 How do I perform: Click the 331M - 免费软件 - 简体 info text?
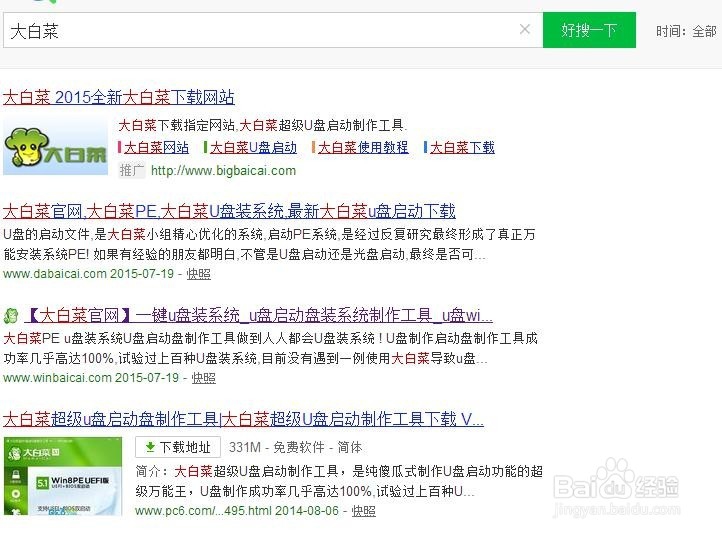click(296, 447)
